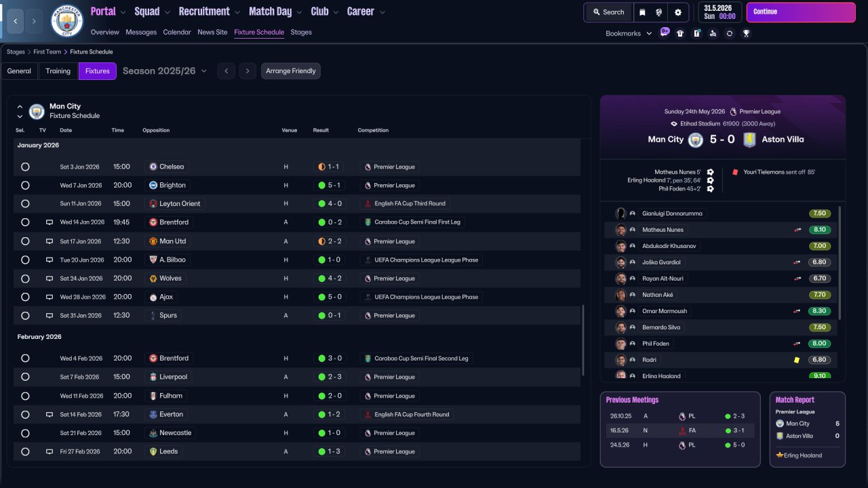Go to the previous season with left arrow
868x488 pixels.
226,71
